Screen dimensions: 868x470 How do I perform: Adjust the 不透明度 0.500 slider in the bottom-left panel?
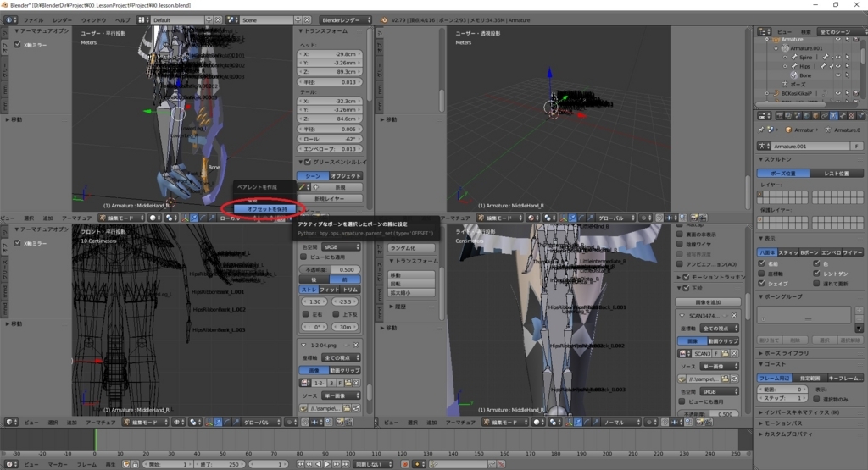[x=330, y=270]
